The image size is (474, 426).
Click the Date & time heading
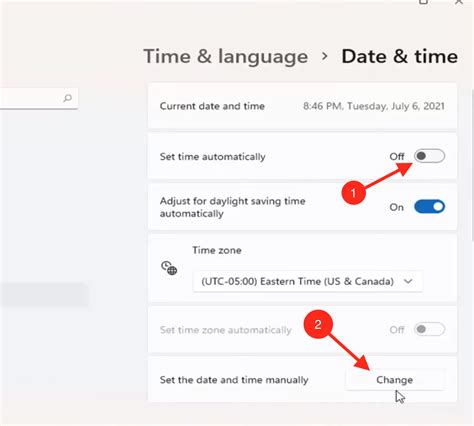click(x=399, y=56)
